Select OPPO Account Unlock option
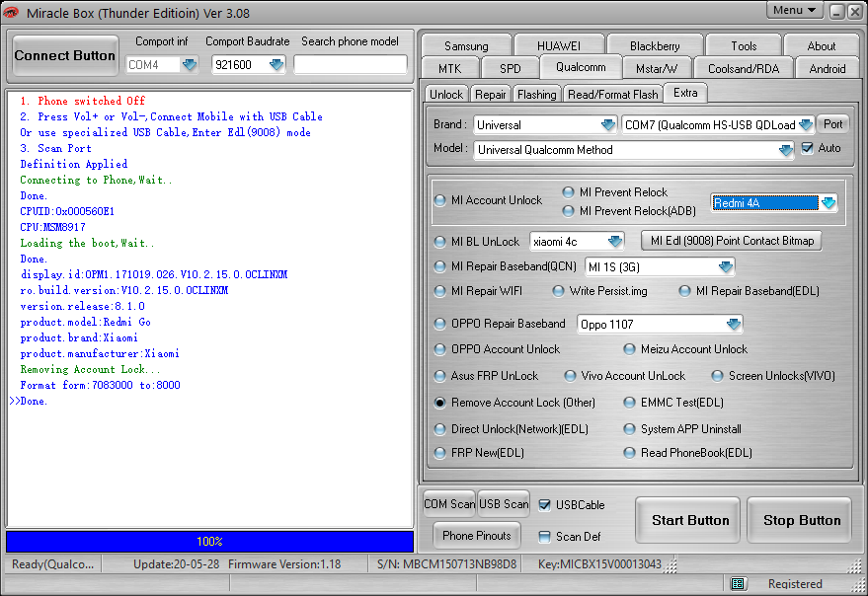 pos(440,349)
